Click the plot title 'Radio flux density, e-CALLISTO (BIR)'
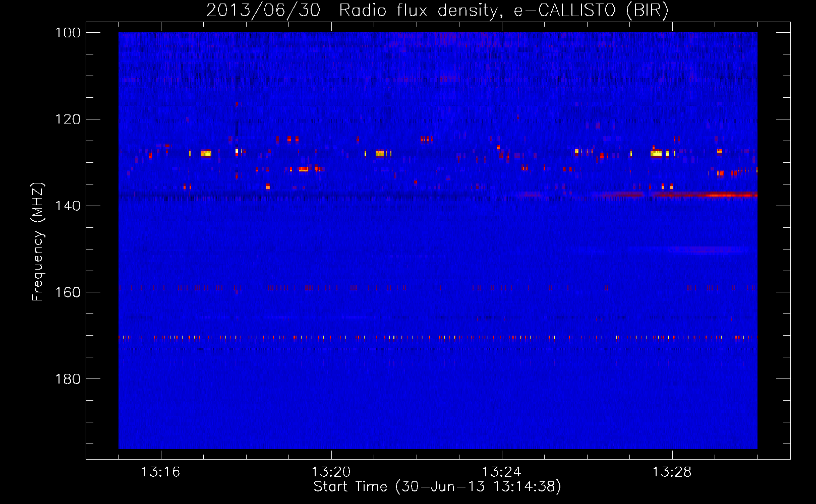Viewport: 816px width, 504px height. point(503,10)
